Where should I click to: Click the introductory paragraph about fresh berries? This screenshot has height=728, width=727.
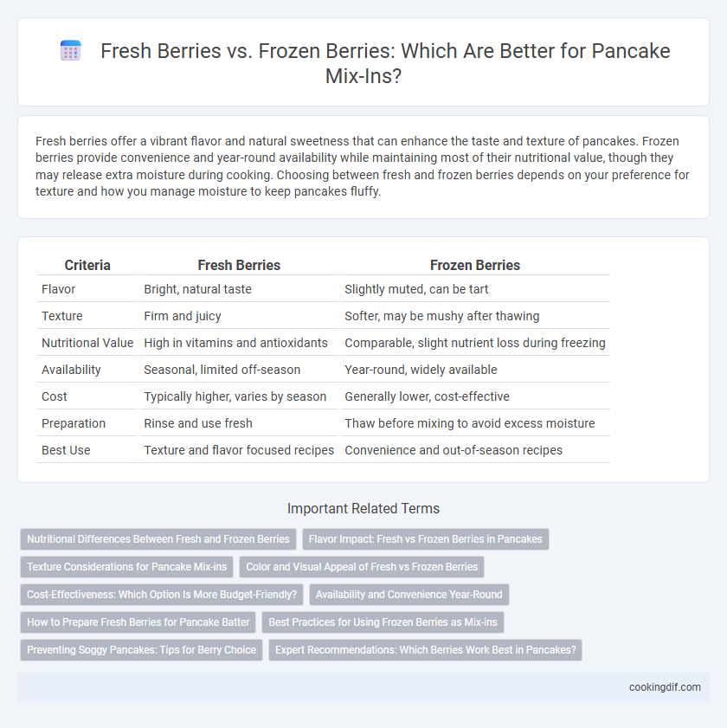[x=363, y=166]
